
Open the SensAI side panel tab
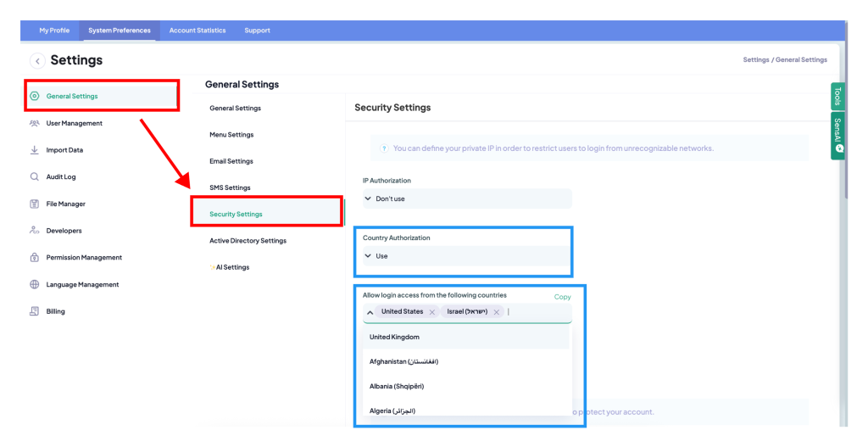tap(838, 136)
